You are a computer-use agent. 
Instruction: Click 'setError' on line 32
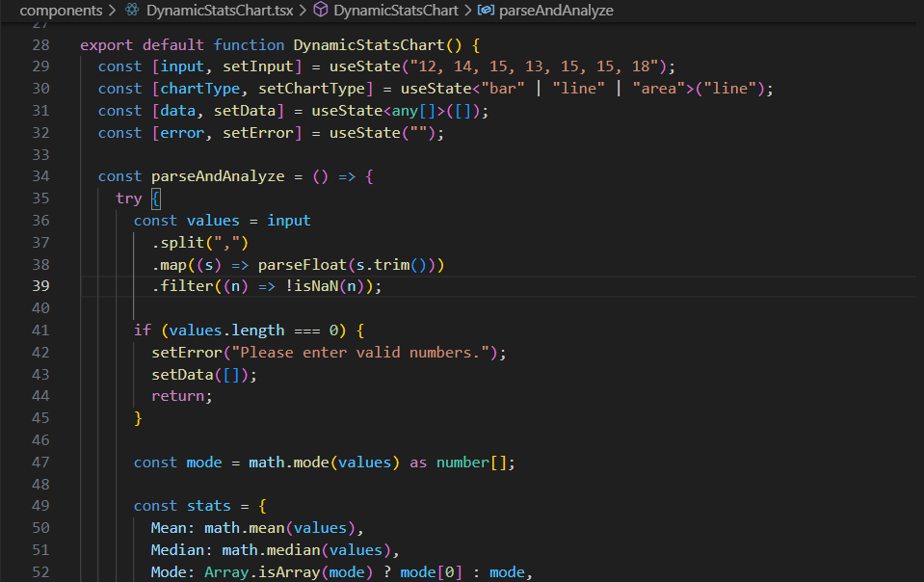(x=258, y=133)
